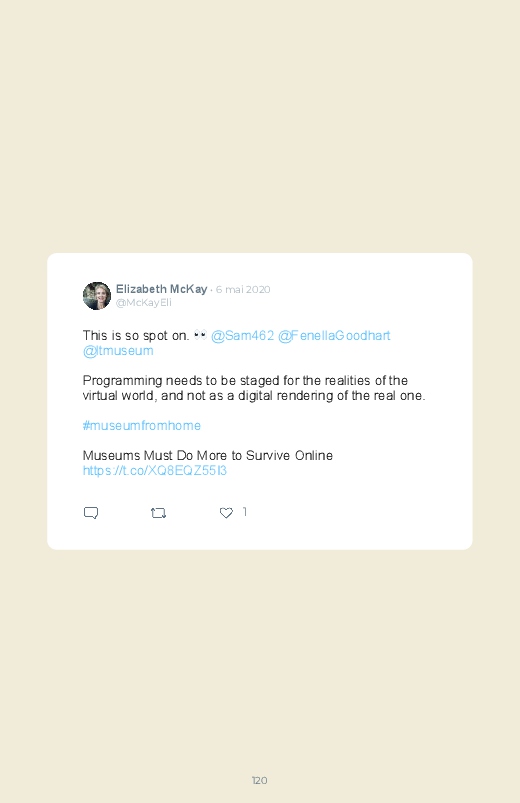
Task: Open the @FenellaGoodhart mention
Action: point(334,335)
